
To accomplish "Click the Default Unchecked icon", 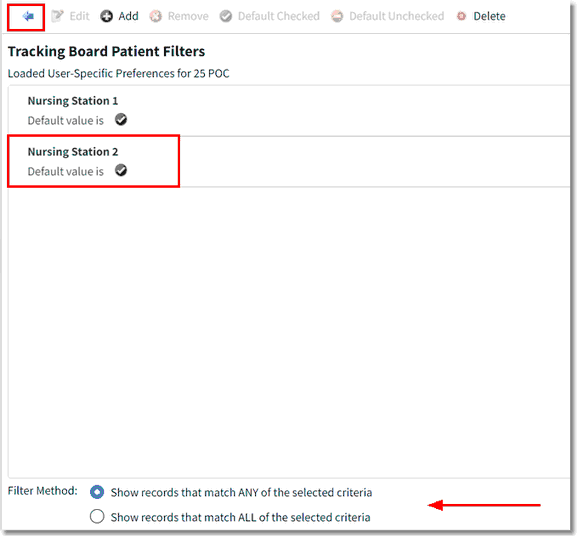I will point(337,16).
